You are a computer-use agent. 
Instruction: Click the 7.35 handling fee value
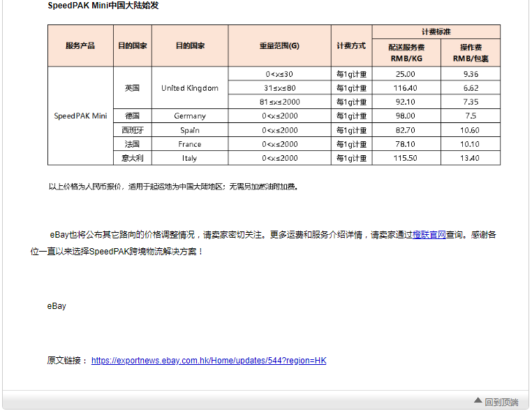pos(471,102)
